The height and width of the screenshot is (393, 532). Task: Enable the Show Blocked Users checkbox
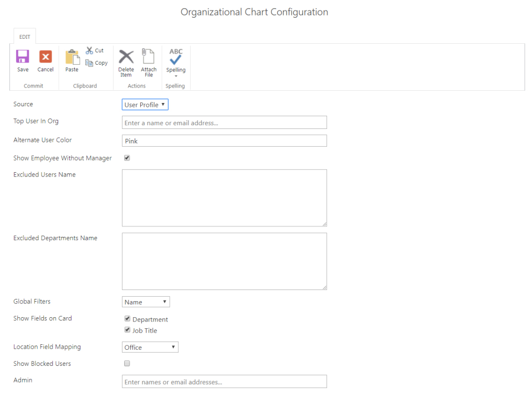tap(127, 363)
